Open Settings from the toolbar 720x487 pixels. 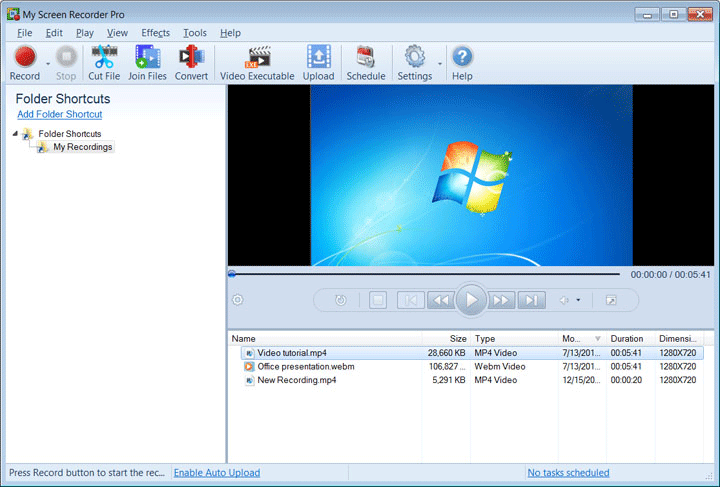pos(415,63)
